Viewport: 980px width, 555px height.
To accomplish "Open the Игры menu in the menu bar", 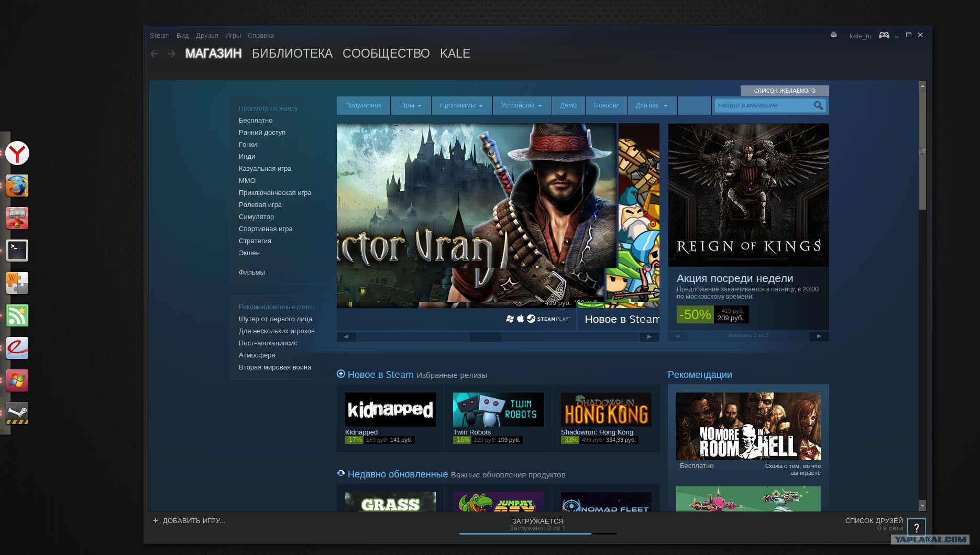I will 233,35.
